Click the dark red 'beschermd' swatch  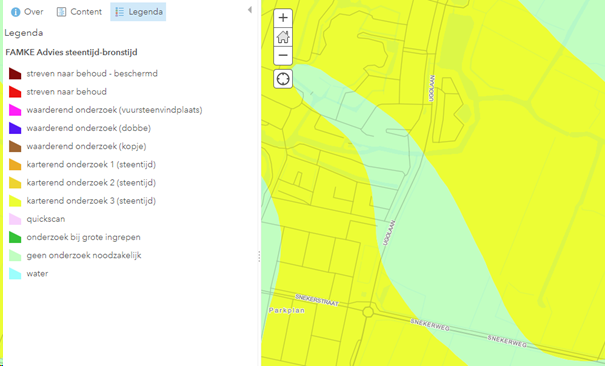click(x=15, y=73)
